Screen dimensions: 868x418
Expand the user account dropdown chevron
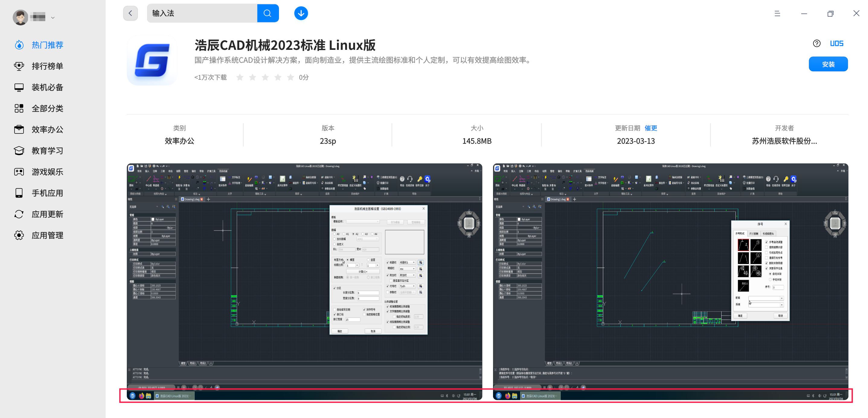tap(53, 17)
